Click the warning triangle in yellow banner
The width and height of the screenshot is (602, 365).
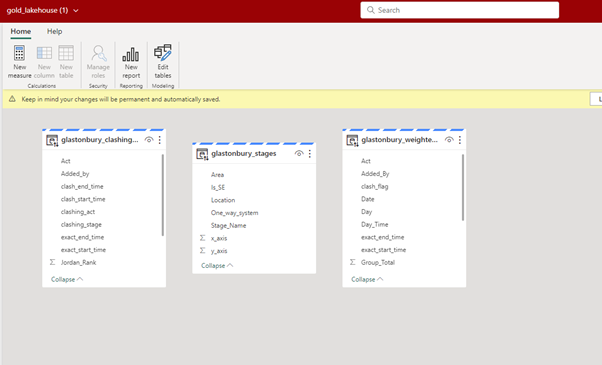(x=12, y=99)
